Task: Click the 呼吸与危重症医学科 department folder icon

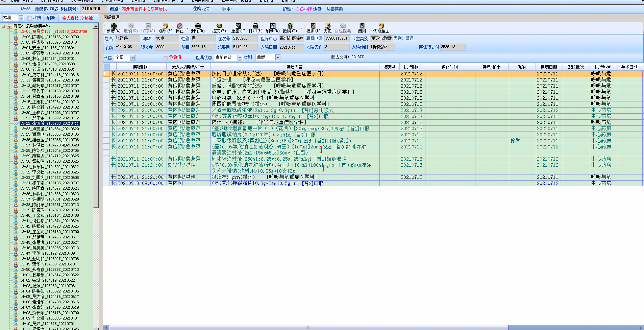Action: (9, 26)
